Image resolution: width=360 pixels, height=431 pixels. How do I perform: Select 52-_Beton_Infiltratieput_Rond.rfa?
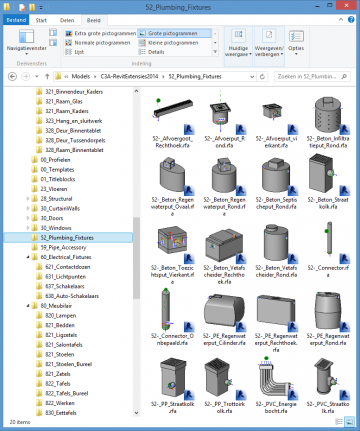click(328, 123)
